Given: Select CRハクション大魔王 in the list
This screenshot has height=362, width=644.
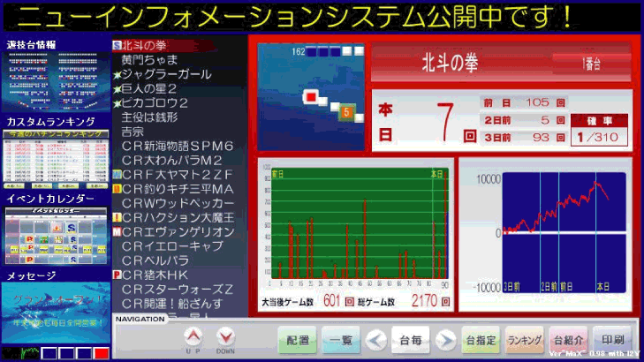Looking at the screenshot, I should (x=178, y=217).
